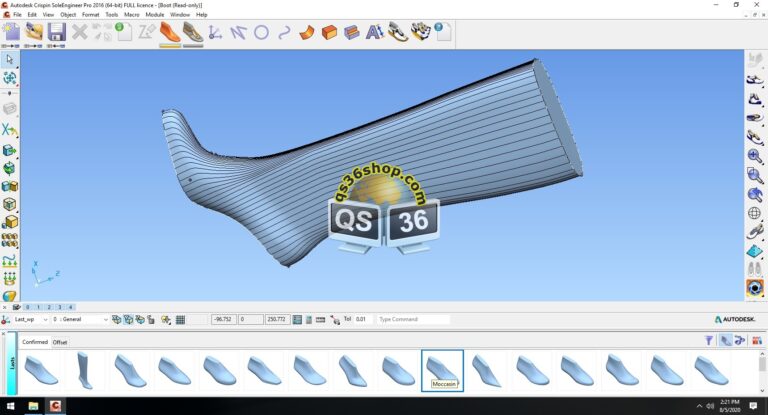Select the first last thumbnail in the browser

pos(41,370)
